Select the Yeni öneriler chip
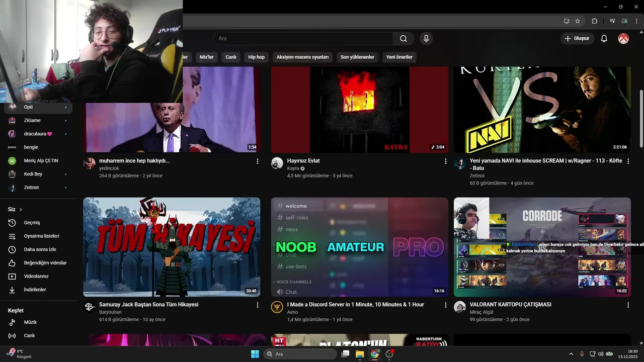 (399, 57)
